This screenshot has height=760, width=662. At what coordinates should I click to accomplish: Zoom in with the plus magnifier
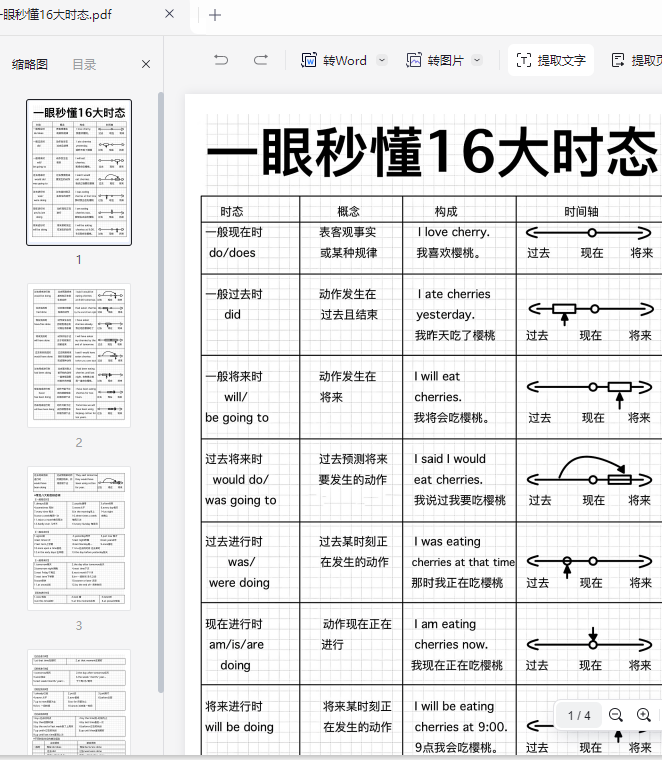[x=644, y=715]
